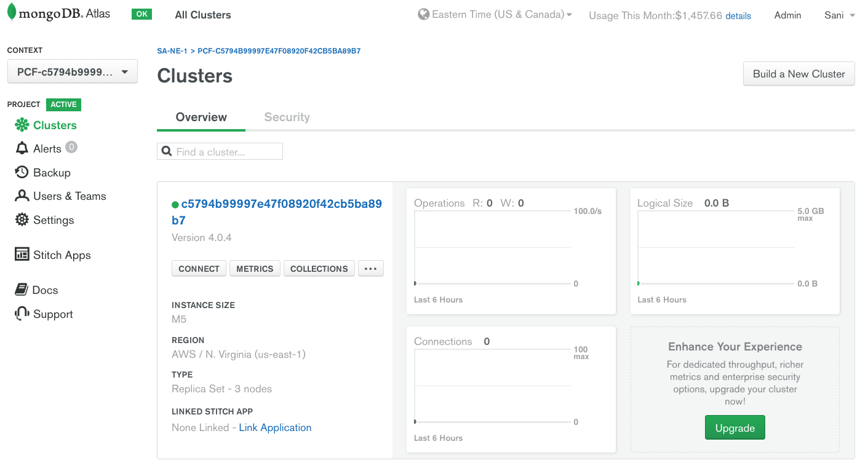Click the Version 4.0.4 text
Screen dimensions: 868x463
coord(202,237)
